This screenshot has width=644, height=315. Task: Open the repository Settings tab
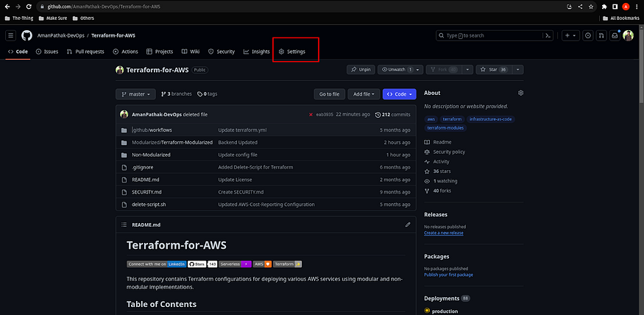[x=292, y=52]
